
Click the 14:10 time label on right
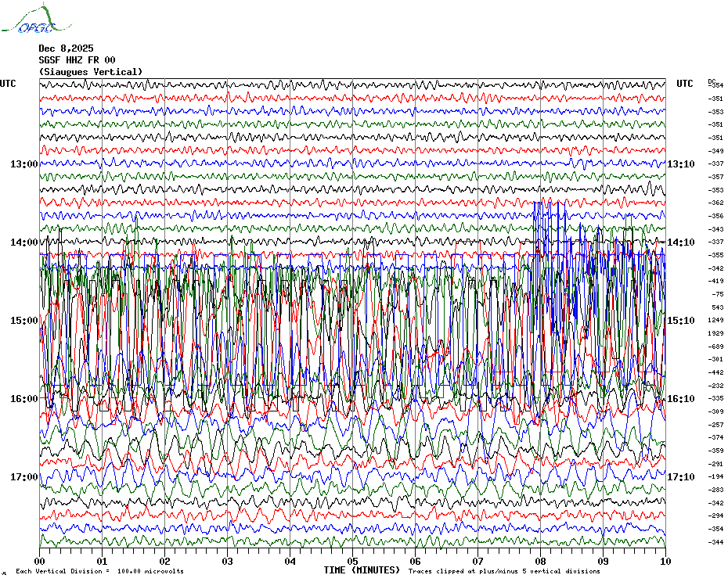(x=679, y=242)
